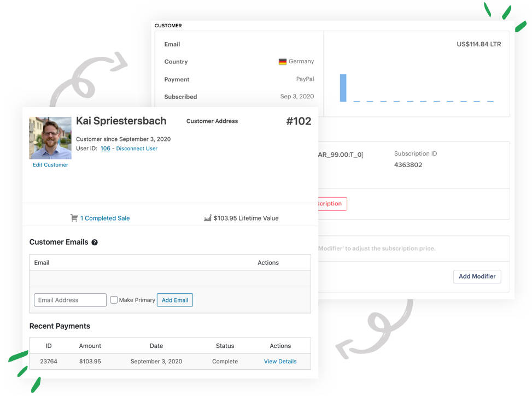The image size is (532, 396).
Task: Click the Add Email button
Action: (x=175, y=300)
